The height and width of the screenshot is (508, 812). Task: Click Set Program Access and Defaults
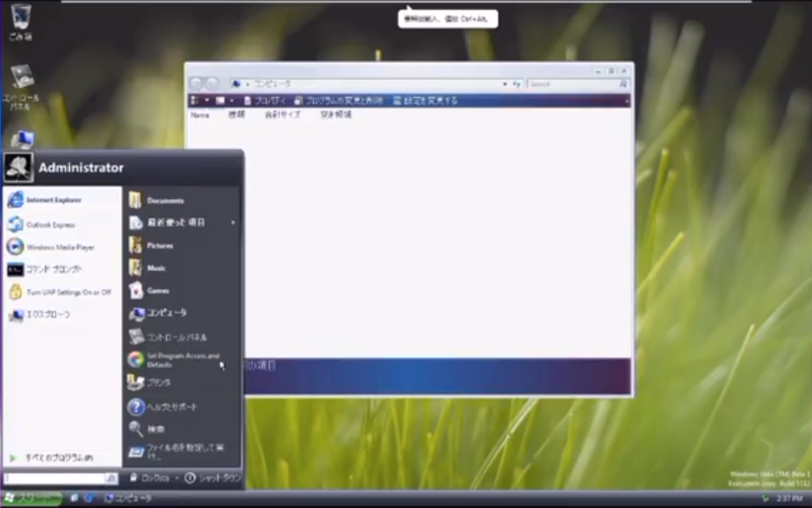(x=182, y=360)
